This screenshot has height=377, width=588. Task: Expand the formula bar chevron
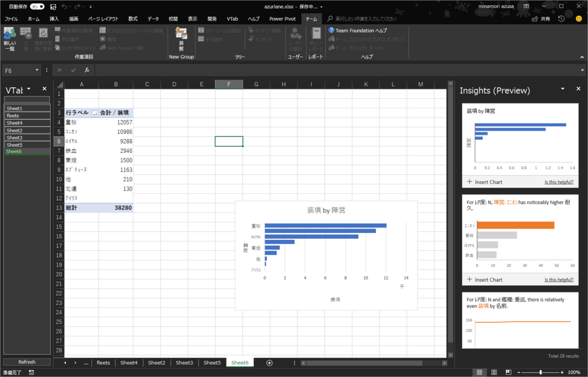coord(582,70)
